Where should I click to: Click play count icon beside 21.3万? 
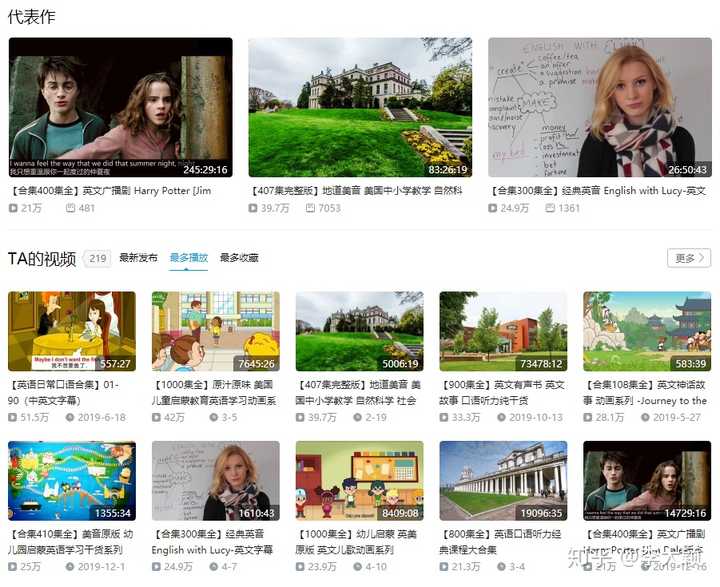(x=444, y=567)
